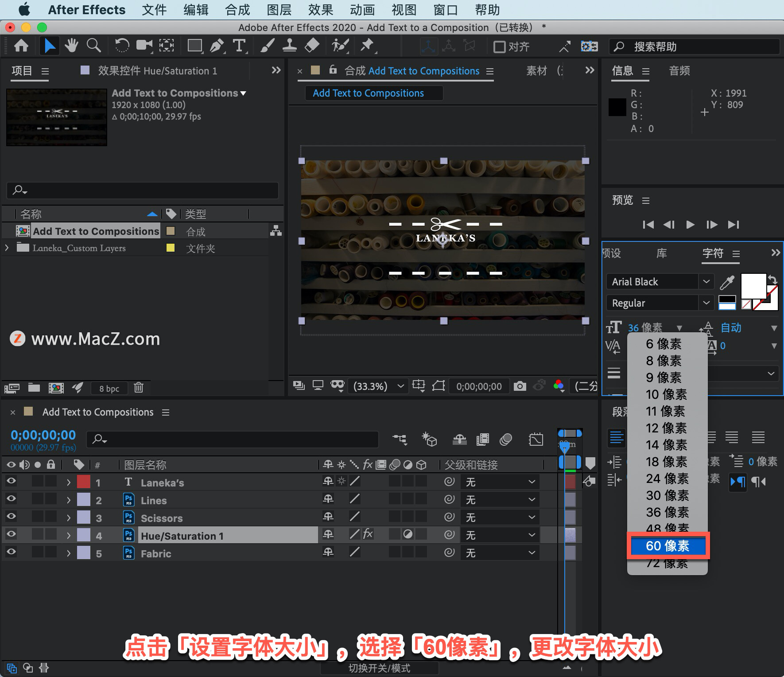Image resolution: width=784 pixels, height=677 pixels.
Task: Click the red label swatch of Laneka's layer
Action: pos(84,482)
